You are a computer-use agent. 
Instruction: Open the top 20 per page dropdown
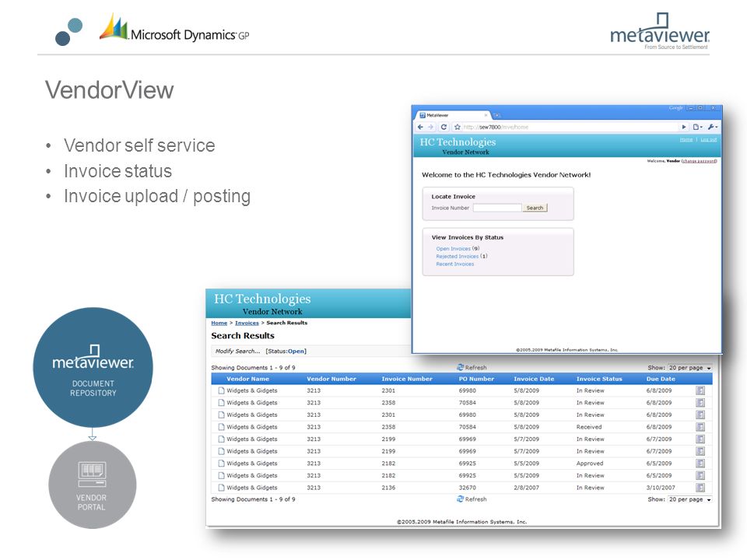[x=690, y=368]
